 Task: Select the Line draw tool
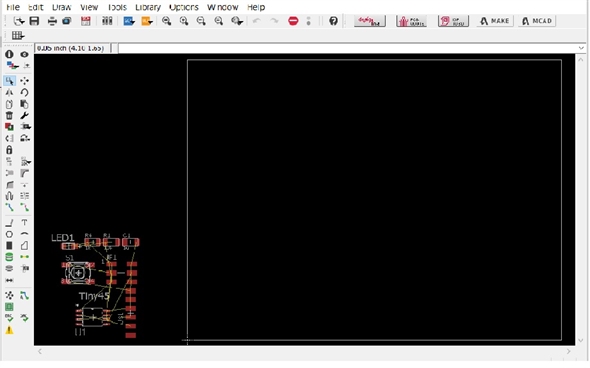point(9,223)
